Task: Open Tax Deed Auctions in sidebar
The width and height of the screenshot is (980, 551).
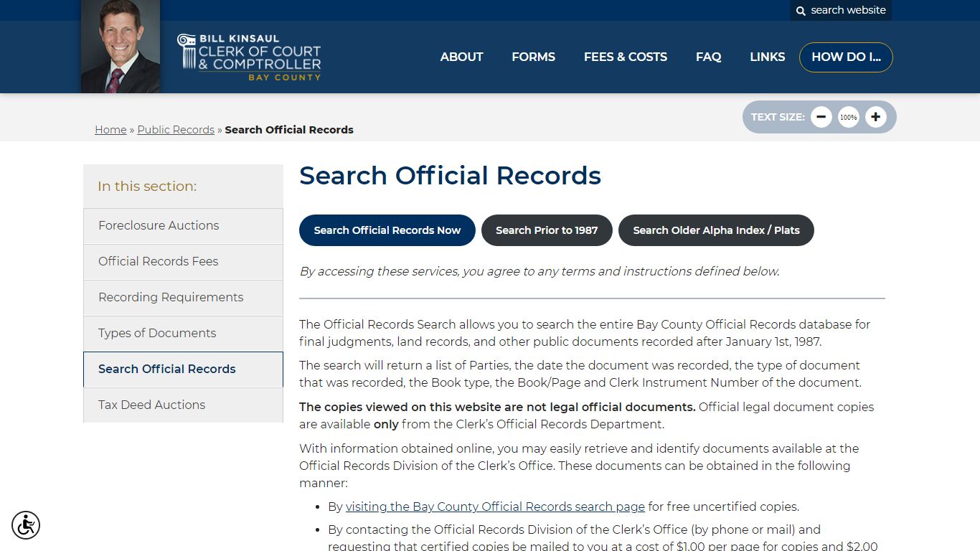Action: point(183,405)
